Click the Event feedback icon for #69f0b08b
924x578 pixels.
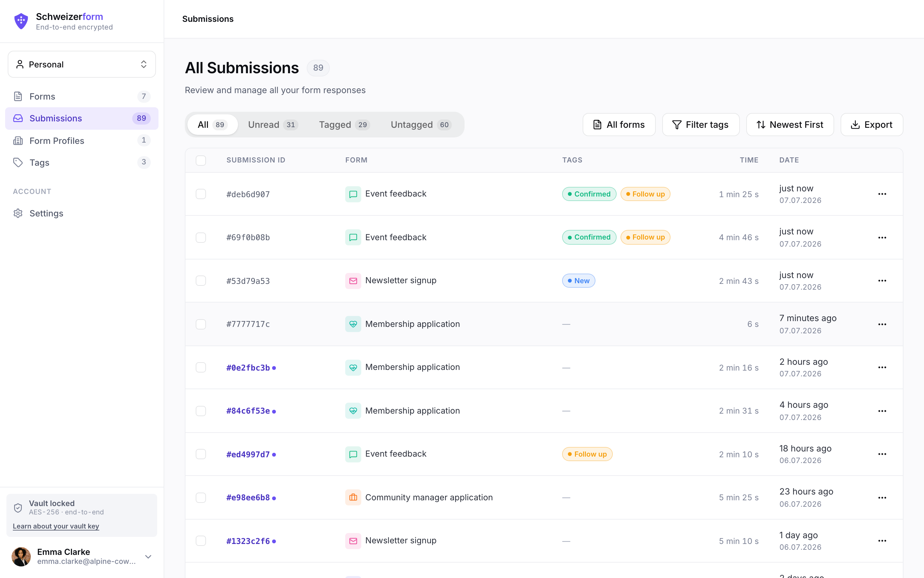click(x=353, y=237)
